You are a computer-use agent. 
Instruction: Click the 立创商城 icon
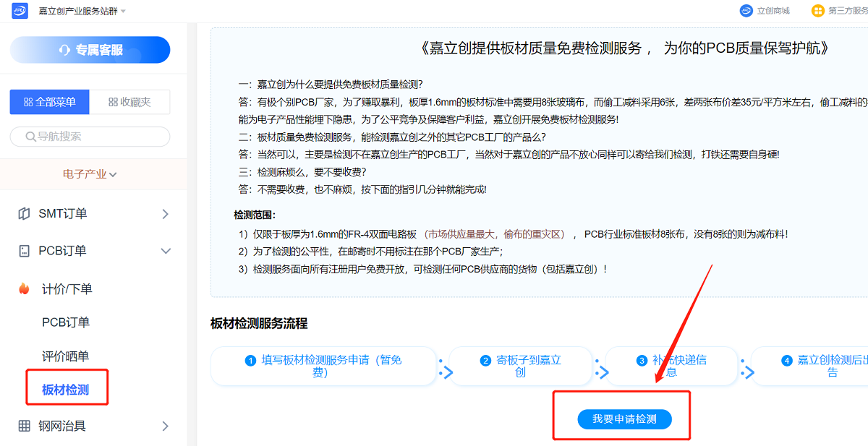[x=746, y=11]
